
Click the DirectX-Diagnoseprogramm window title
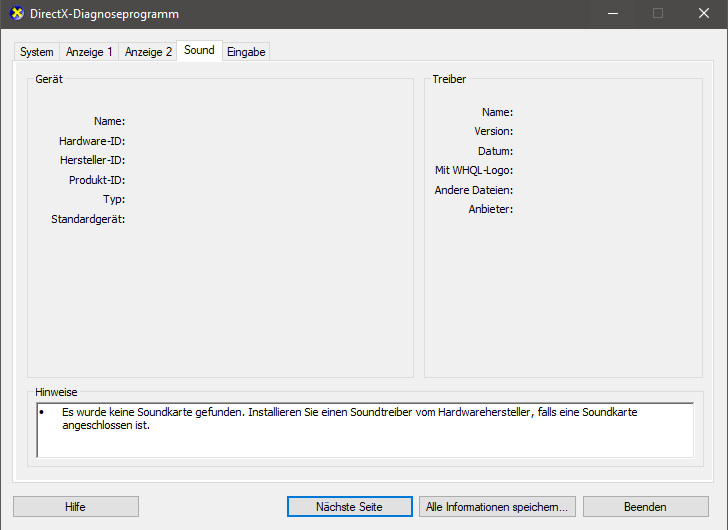tap(104, 14)
